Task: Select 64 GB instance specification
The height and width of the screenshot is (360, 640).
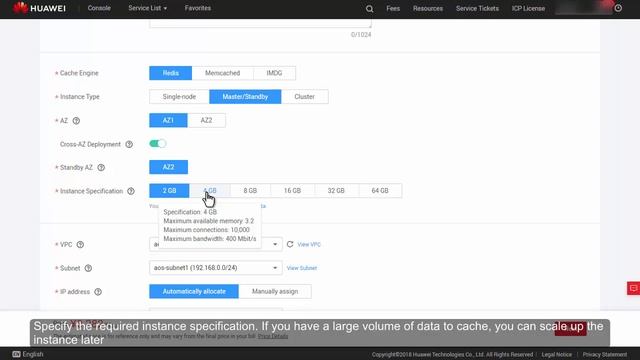Action: 380,191
